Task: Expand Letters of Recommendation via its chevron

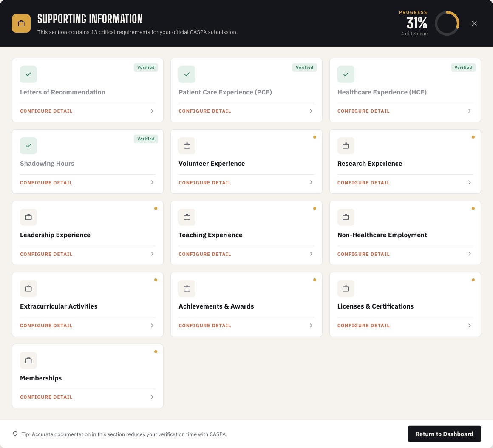Action: [x=152, y=111]
